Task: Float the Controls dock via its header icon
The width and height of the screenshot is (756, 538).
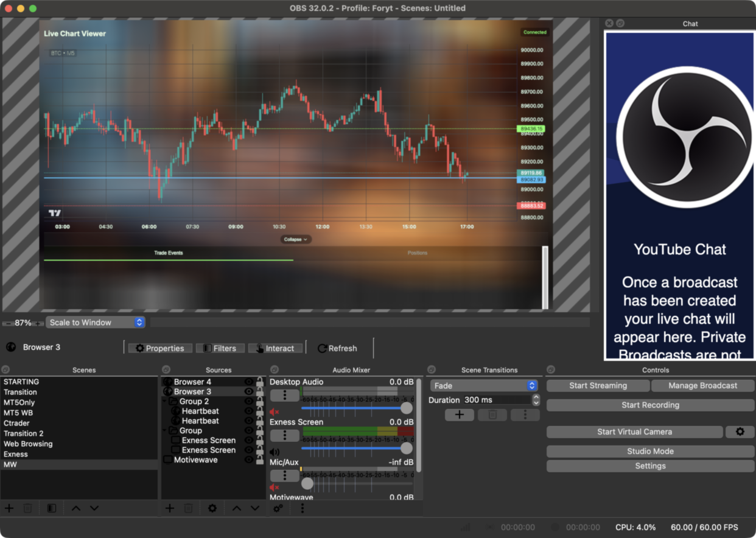Action: coord(551,369)
